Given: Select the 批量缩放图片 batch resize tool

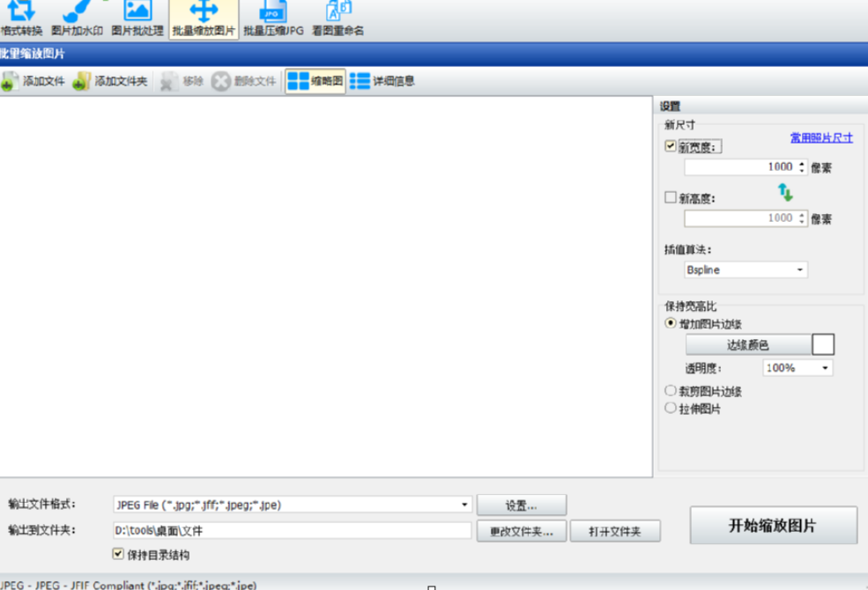Looking at the screenshot, I should (204, 18).
